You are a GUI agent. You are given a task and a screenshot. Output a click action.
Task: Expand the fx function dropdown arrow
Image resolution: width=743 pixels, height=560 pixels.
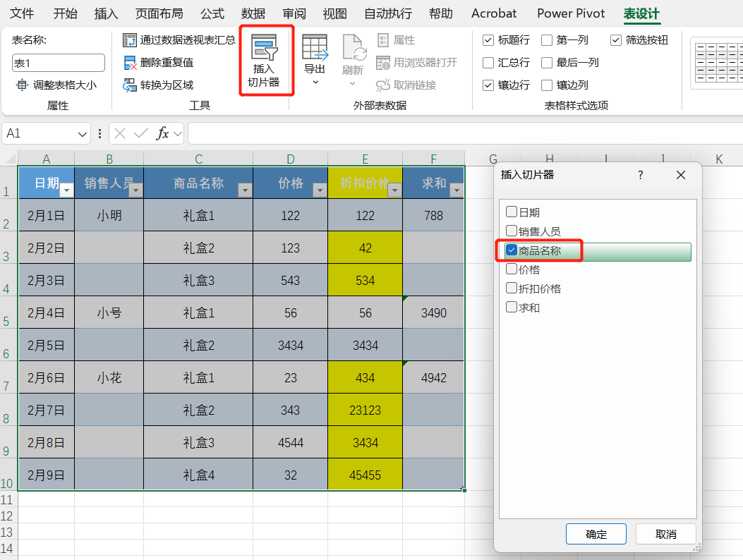point(178,134)
